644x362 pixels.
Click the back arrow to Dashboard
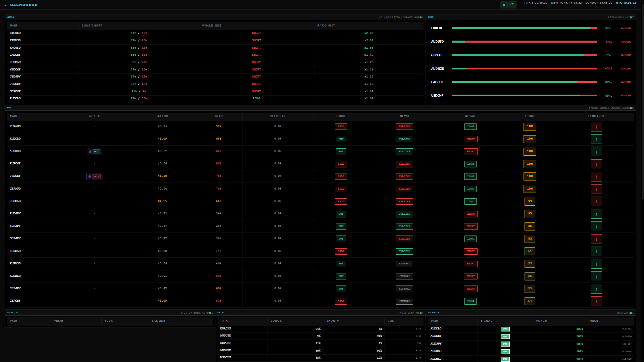[6, 5]
